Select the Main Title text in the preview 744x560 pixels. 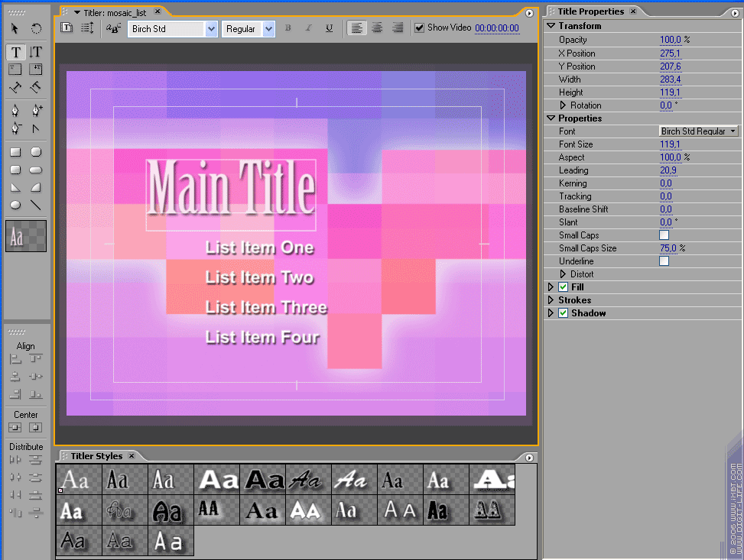[x=231, y=188]
